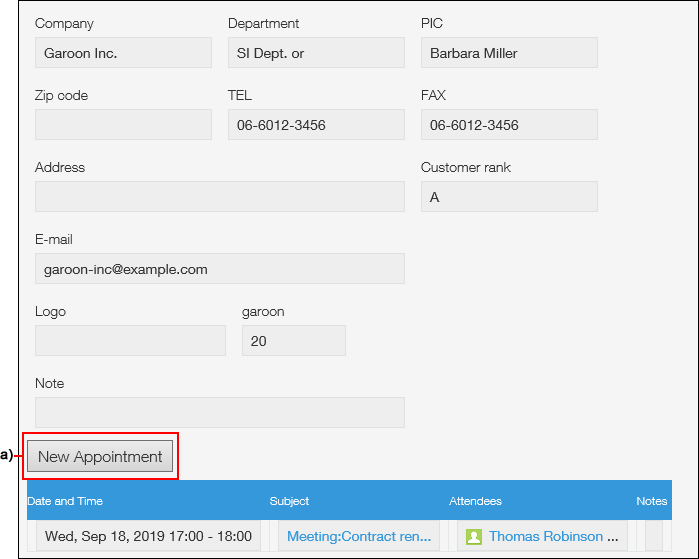Click the Company label
Viewport: 699px width, 559px height.
(x=64, y=23)
